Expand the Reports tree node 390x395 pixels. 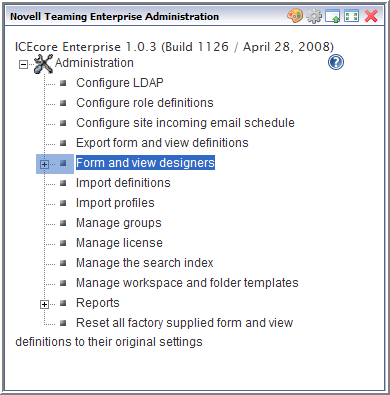[44, 304]
